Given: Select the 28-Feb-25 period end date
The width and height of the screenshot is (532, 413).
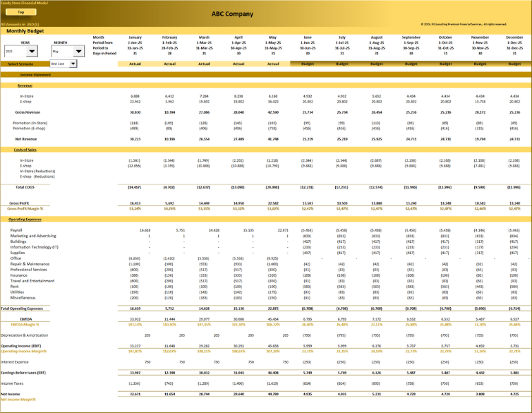Looking at the screenshot, I should [x=169, y=48].
